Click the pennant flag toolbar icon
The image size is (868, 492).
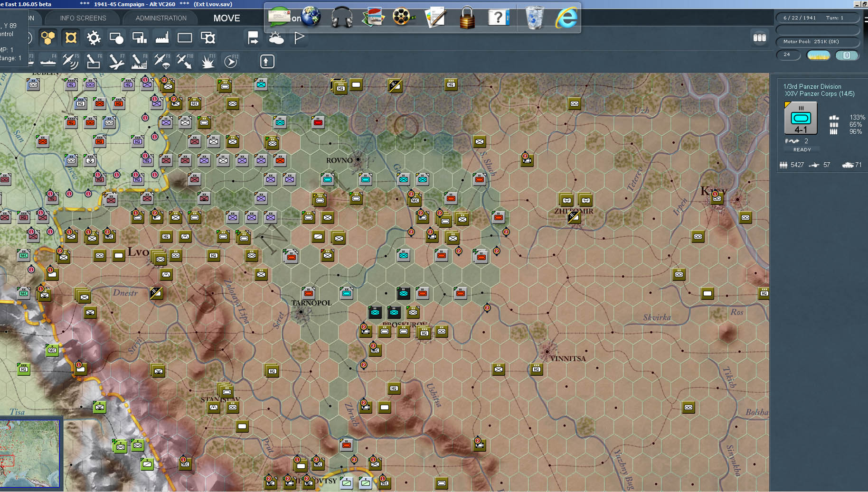click(x=299, y=37)
